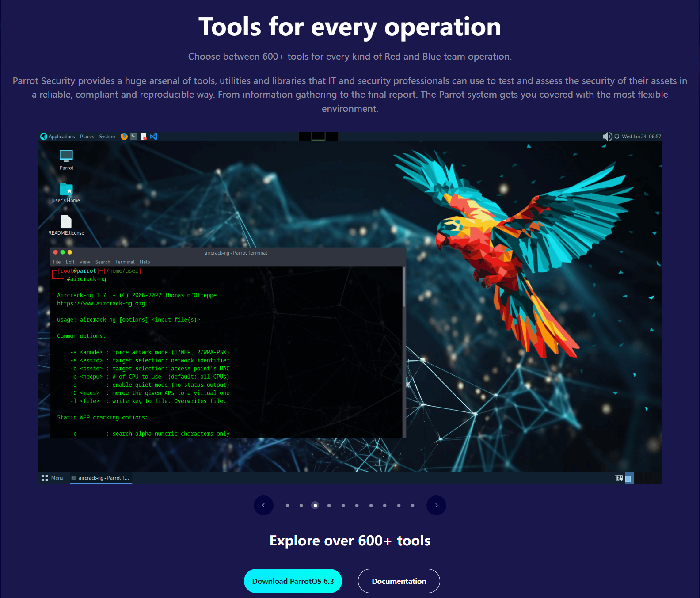Click the show desktop icon in bottom panel
The height and width of the screenshot is (598, 700).
tap(619, 478)
